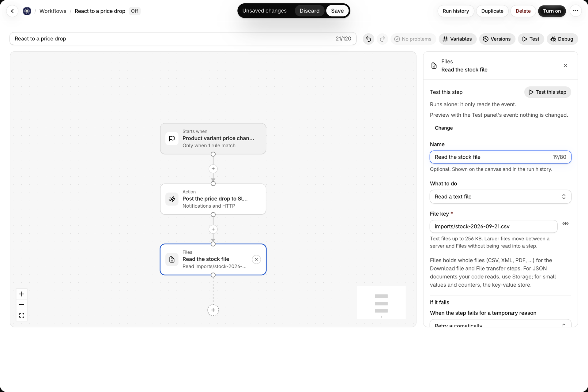
Task: Click the flag icon on the trigger node
Action: [x=172, y=138]
